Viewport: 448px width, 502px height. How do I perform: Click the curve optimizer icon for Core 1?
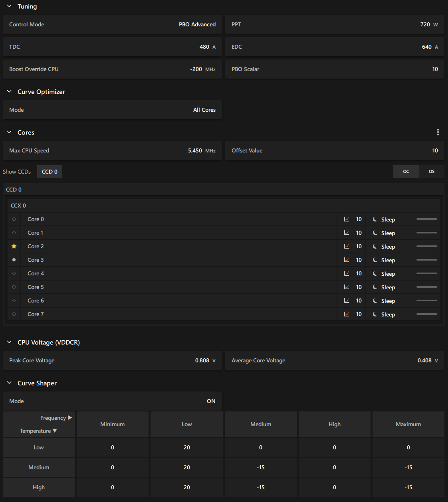tap(347, 233)
